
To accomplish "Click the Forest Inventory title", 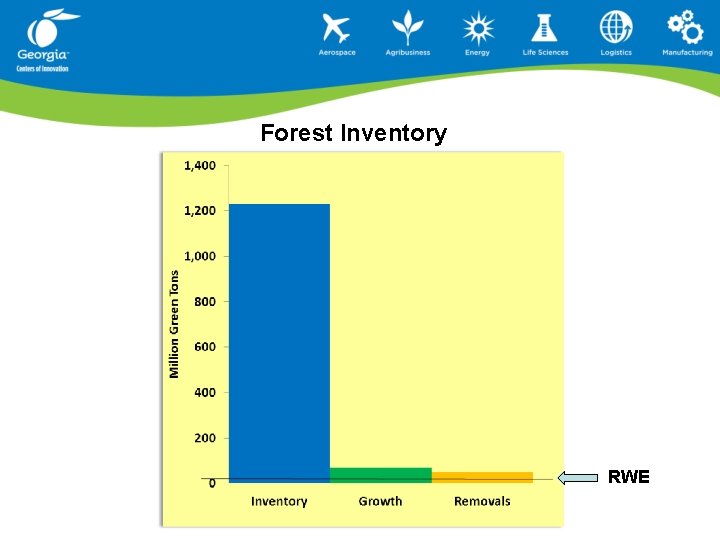I will click(x=354, y=133).
